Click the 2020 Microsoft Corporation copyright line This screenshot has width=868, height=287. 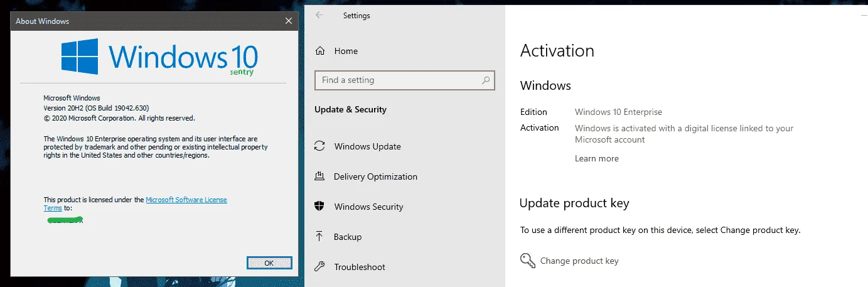[x=119, y=117]
